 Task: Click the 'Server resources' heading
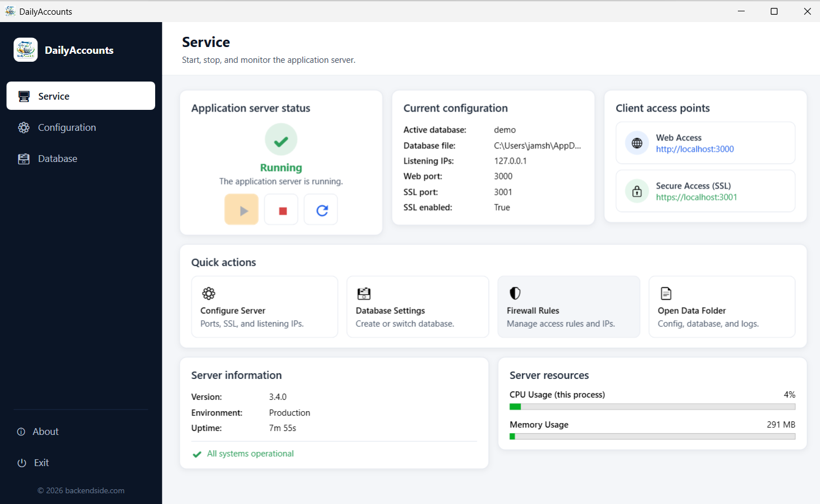pyautogui.click(x=549, y=375)
